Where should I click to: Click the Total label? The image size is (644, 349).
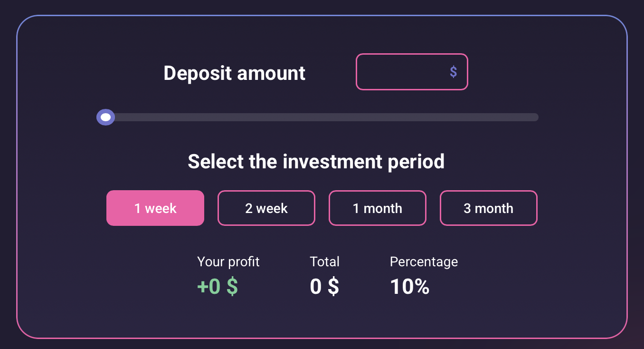click(x=324, y=262)
